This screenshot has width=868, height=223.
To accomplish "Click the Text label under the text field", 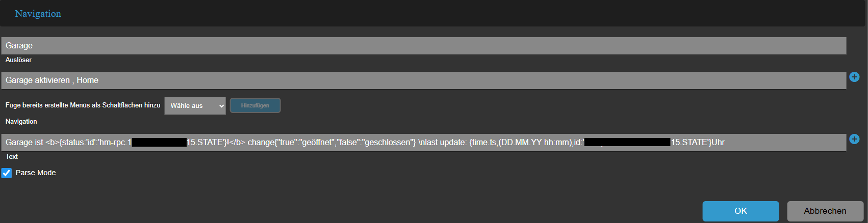I will click(12, 157).
